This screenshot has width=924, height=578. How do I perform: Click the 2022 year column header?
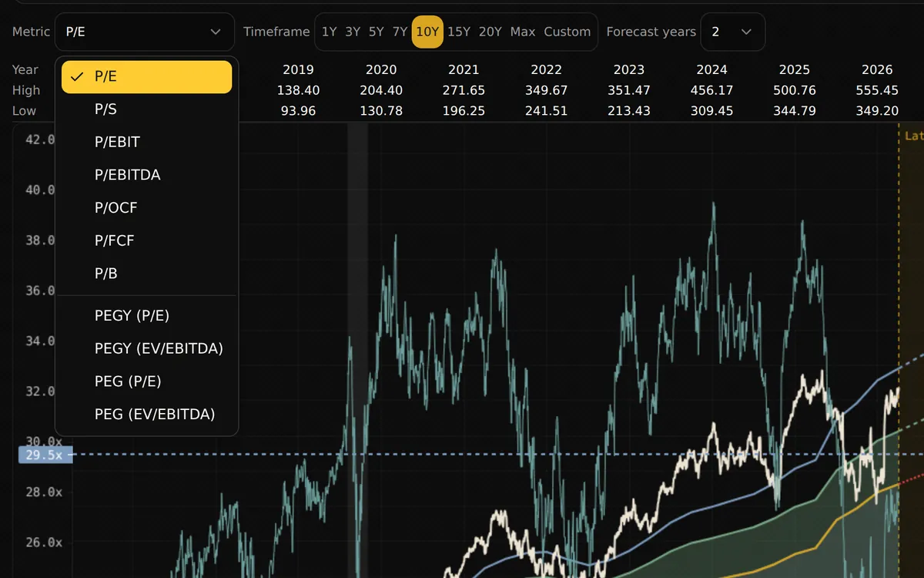547,69
